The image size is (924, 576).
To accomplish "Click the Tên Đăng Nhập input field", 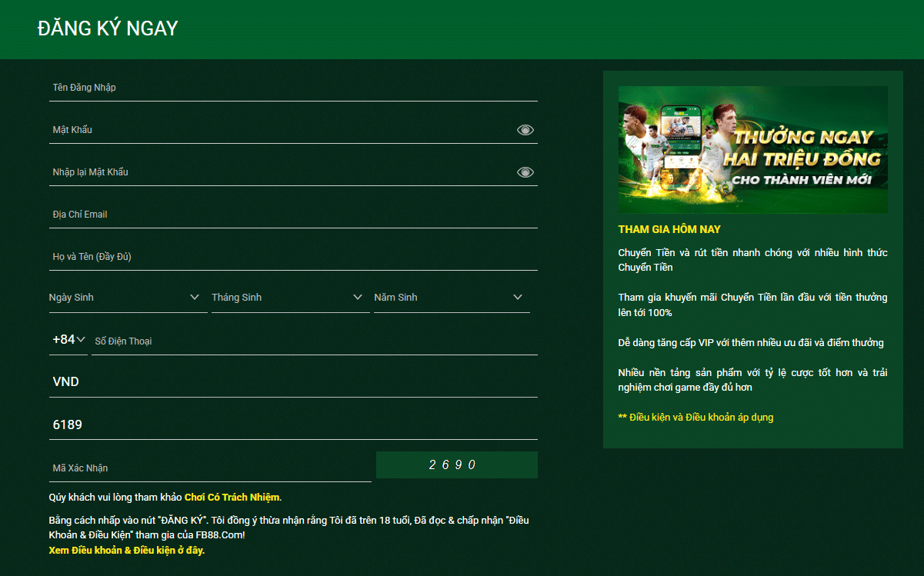I will click(x=293, y=87).
